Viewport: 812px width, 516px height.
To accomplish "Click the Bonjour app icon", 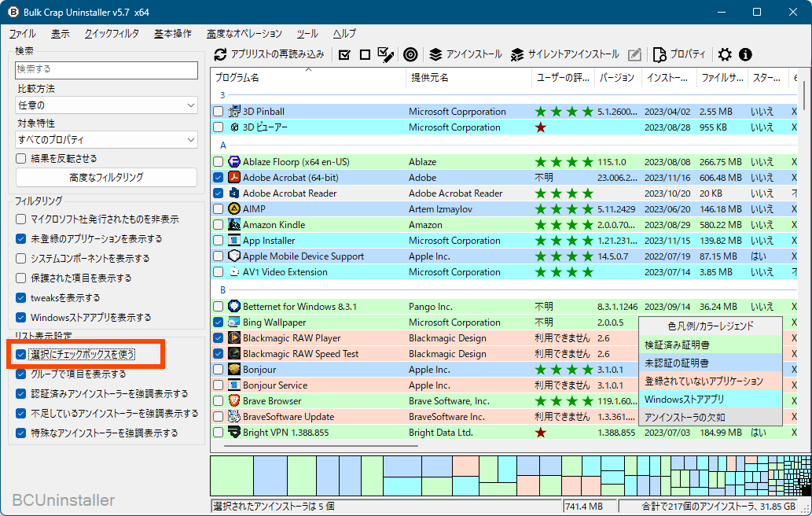I will (x=234, y=369).
